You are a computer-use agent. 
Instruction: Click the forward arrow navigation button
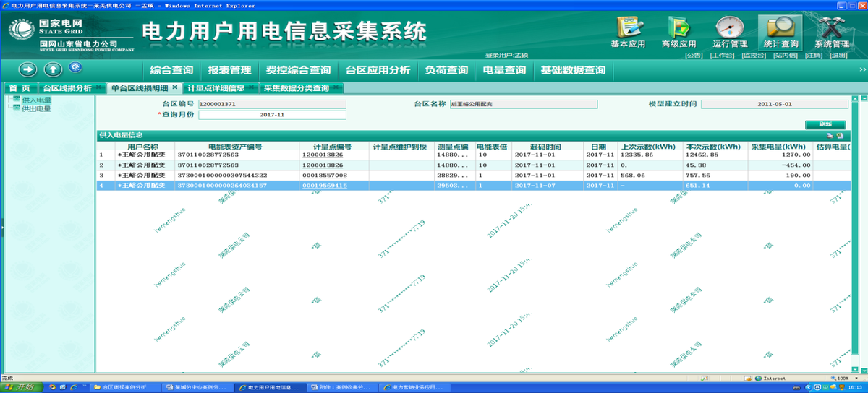[x=27, y=69]
